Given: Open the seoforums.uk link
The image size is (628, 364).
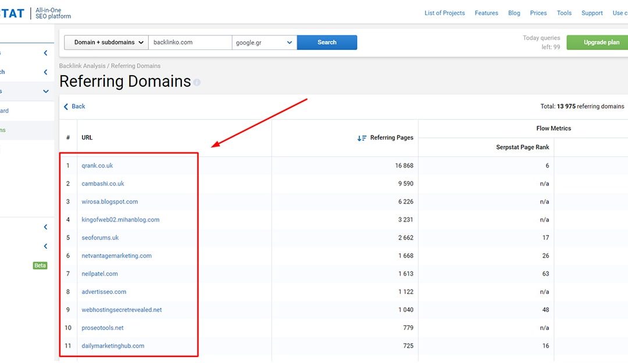Looking at the screenshot, I should tap(100, 238).
